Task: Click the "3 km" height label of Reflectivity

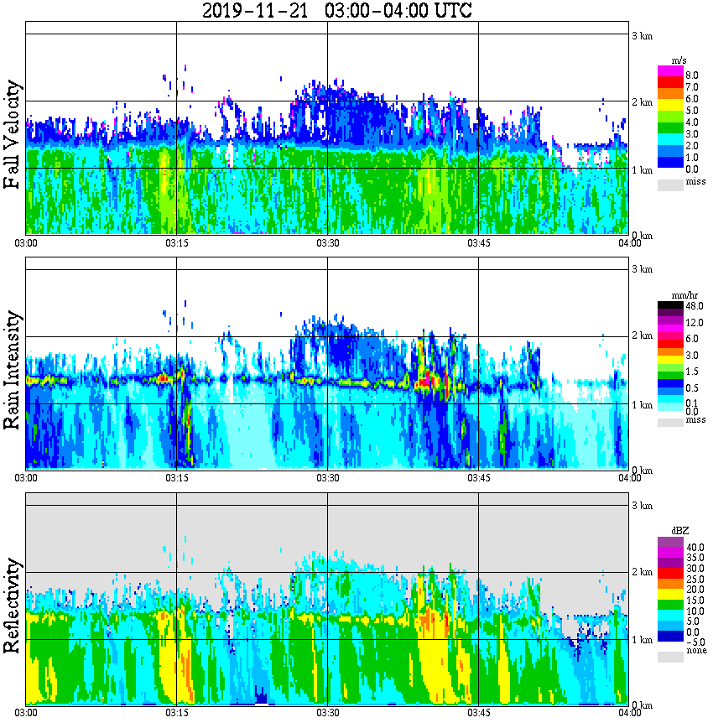Action: coord(643,506)
